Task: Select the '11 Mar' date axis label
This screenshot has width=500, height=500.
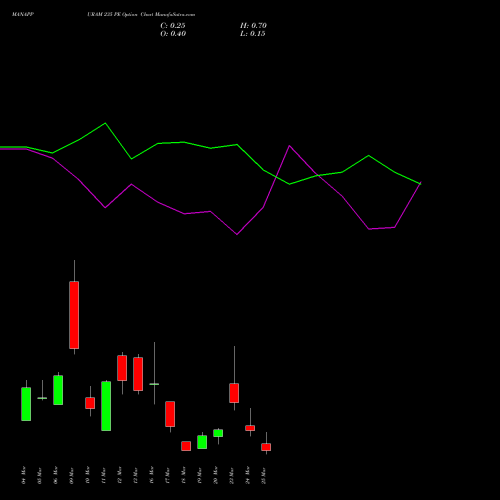Action: coord(104,475)
